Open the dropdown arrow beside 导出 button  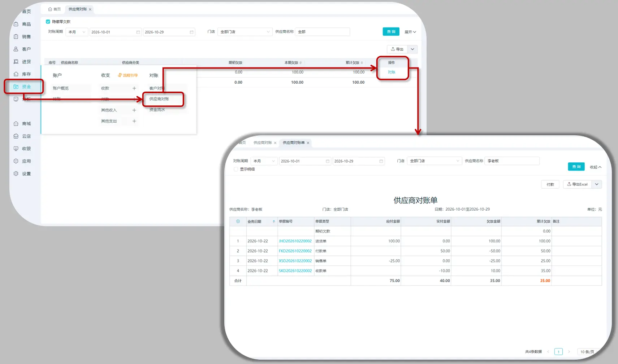point(412,49)
